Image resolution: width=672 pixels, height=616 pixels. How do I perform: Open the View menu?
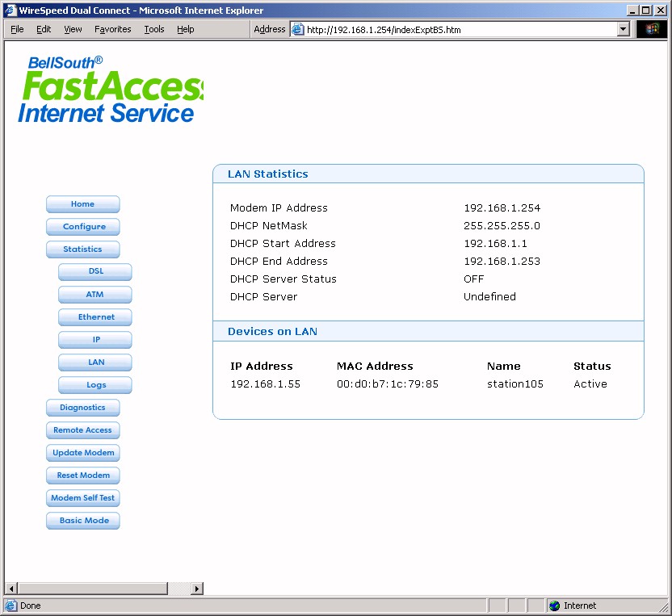coord(73,29)
